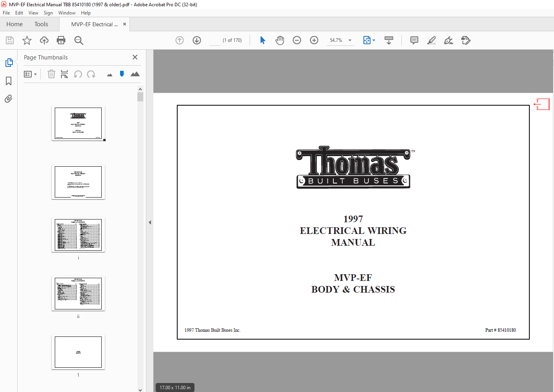Open the sign document pen tool
The image size is (554, 392).
(449, 40)
